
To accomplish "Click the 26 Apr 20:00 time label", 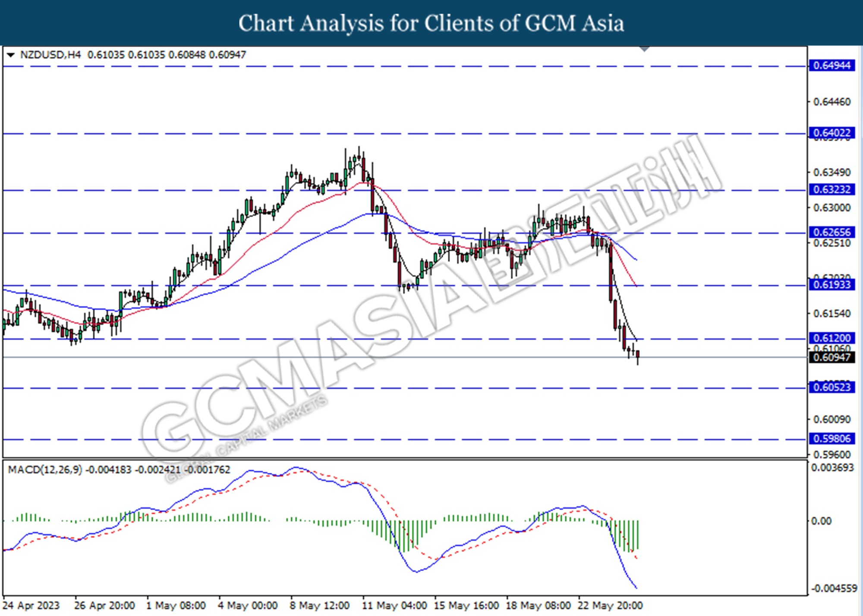I will (x=104, y=606).
